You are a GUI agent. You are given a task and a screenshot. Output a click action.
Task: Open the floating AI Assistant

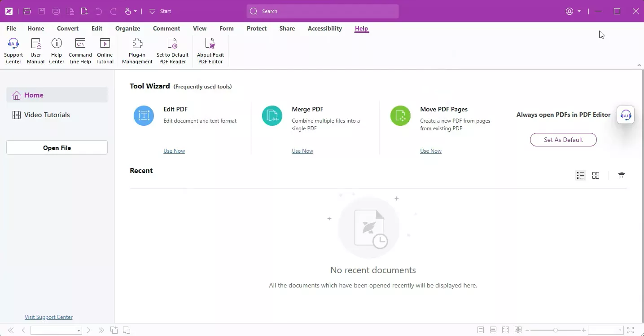(x=626, y=115)
